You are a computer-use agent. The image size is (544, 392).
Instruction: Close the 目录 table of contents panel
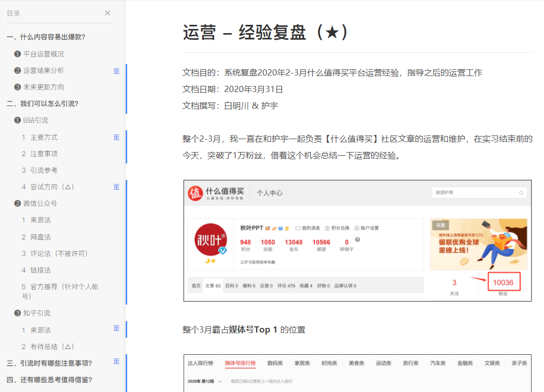108,13
